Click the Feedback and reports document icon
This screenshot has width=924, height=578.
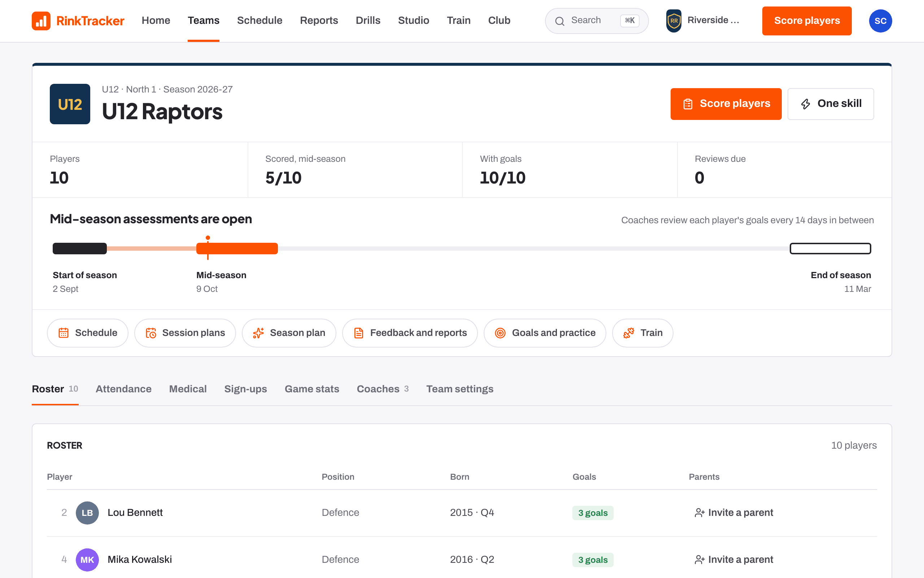358,333
